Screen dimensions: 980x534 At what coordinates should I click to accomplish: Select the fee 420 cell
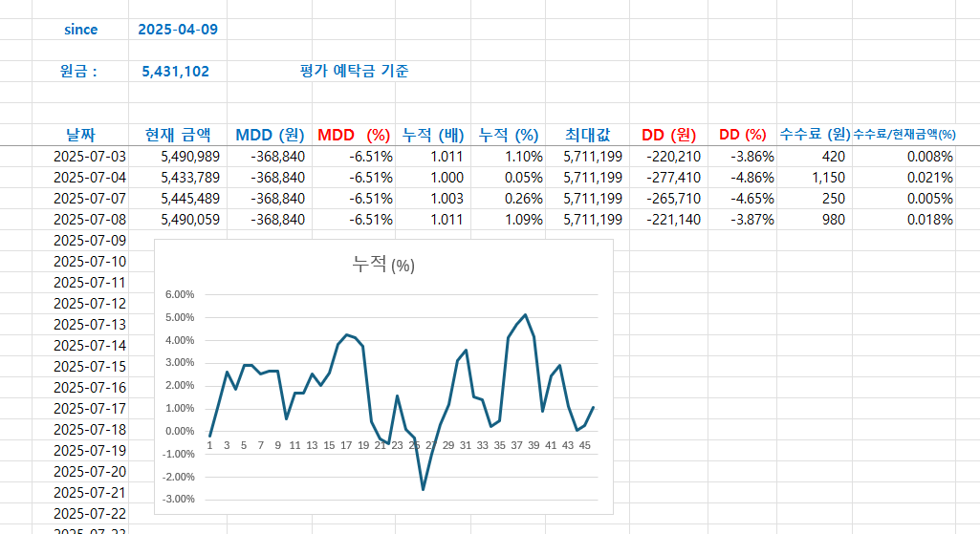815,157
